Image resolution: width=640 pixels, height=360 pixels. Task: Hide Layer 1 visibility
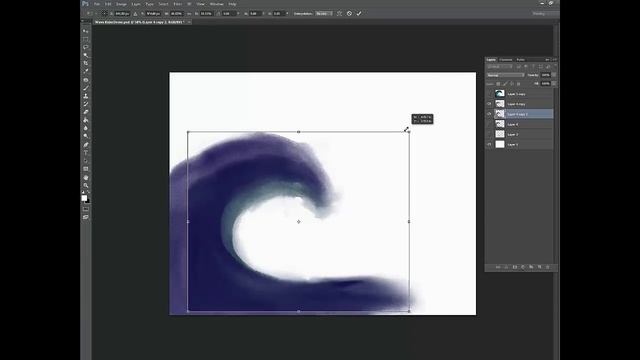point(489,144)
